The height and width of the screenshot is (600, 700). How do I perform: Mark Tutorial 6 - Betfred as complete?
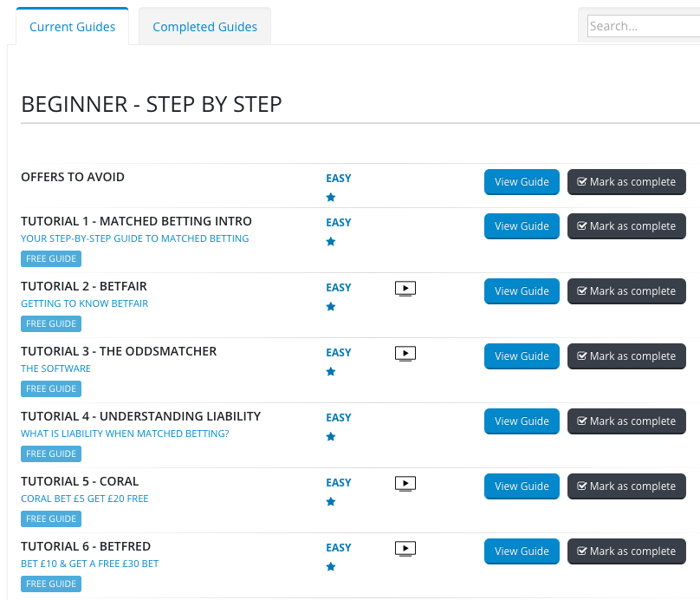[x=626, y=551]
